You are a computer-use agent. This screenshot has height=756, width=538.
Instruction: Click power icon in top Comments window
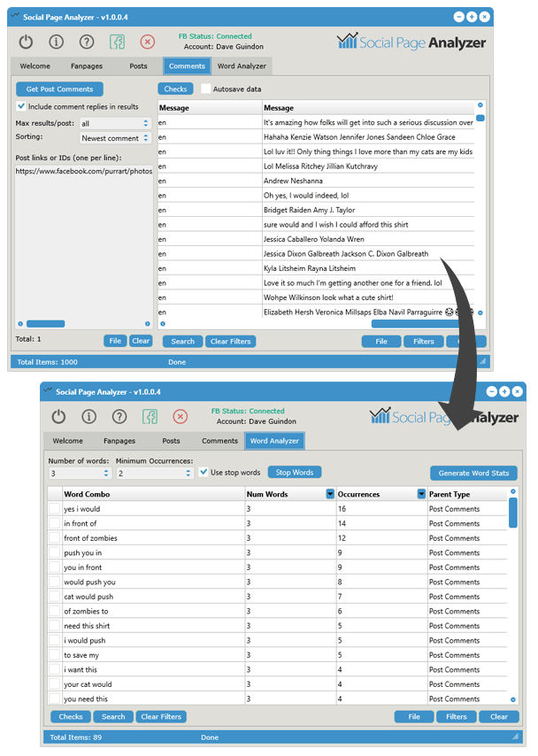pyautogui.click(x=26, y=42)
